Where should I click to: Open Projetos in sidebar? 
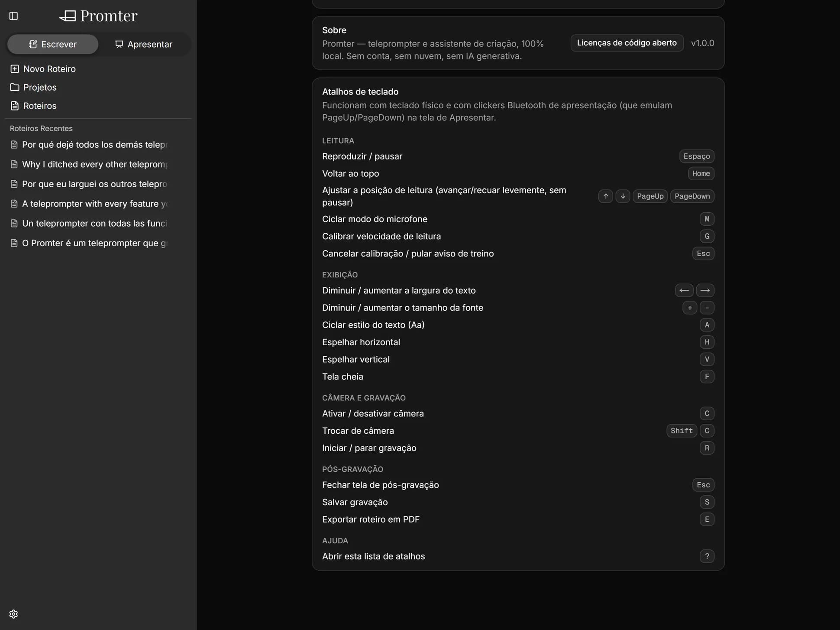[x=33, y=88]
